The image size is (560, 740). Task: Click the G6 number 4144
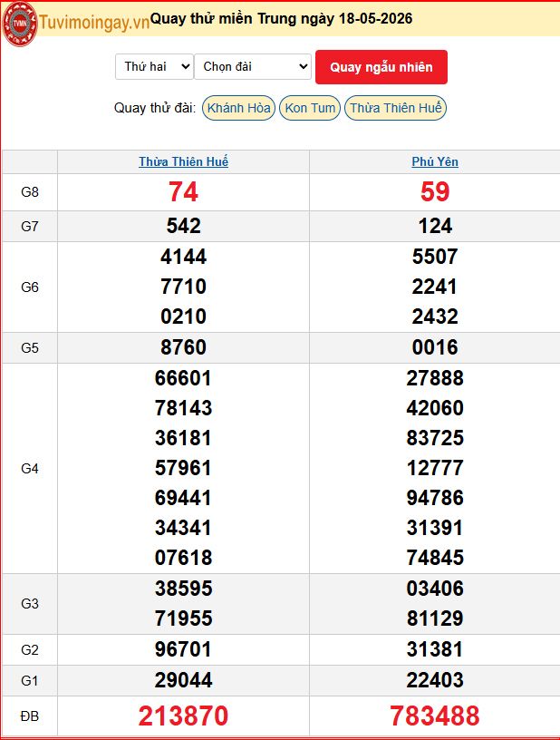pyautogui.click(x=183, y=257)
